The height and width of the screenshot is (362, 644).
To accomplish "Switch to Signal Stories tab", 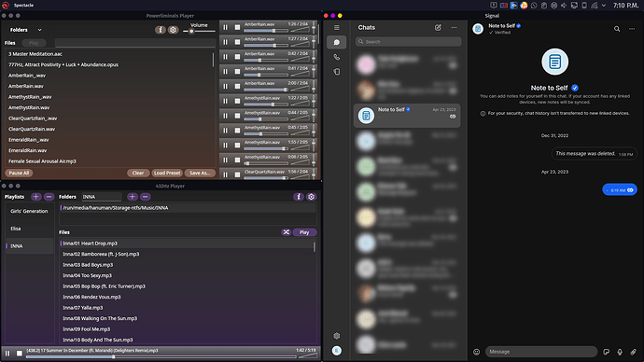I will click(336, 72).
